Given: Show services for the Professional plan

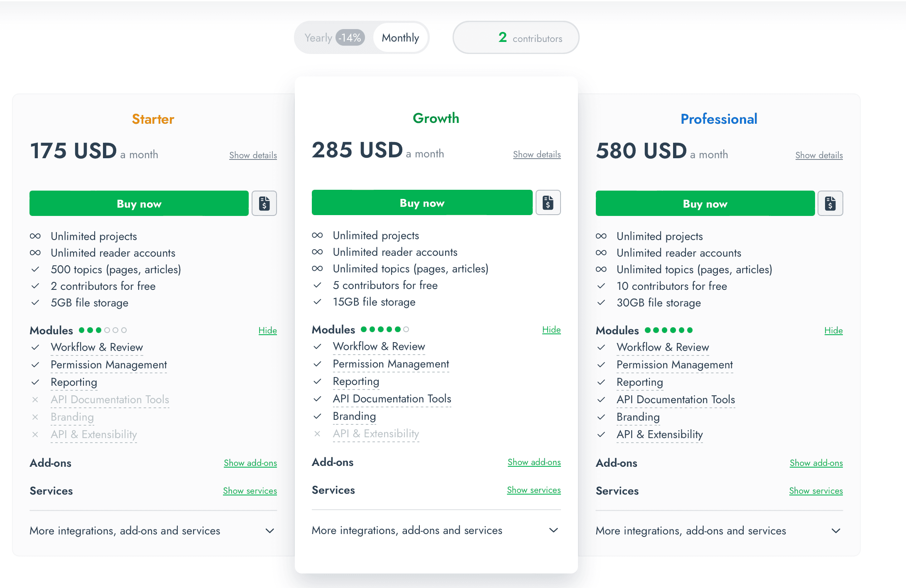Looking at the screenshot, I should pos(815,491).
